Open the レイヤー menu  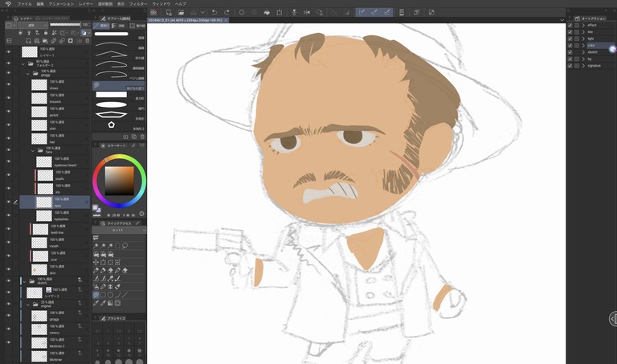coord(86,3)
